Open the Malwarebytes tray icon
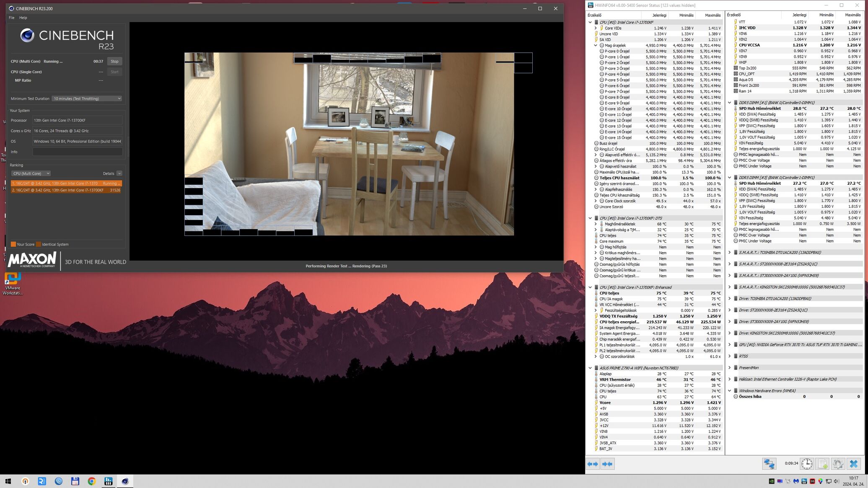Viewport: 868px width, 488px height. pyautogui.click(x=796, y=481)
